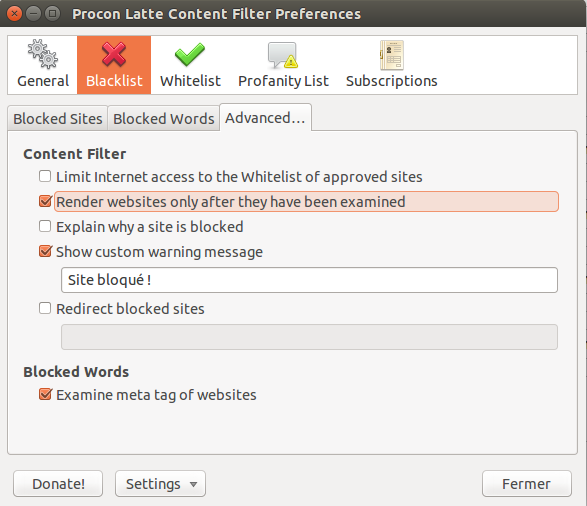Switch to the Blocked Sites tab
This screenshot has width=587, height=506.
point(58,119)
